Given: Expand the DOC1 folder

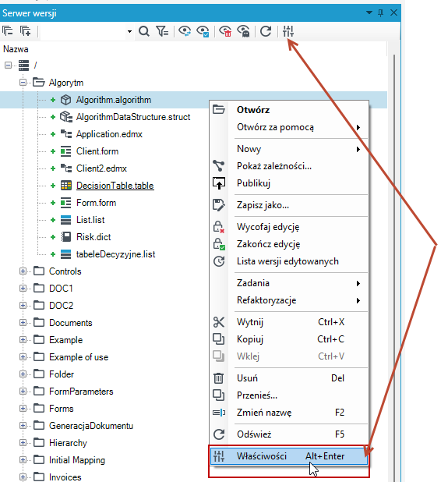Looking at the screenshot, I should point(23,289).
